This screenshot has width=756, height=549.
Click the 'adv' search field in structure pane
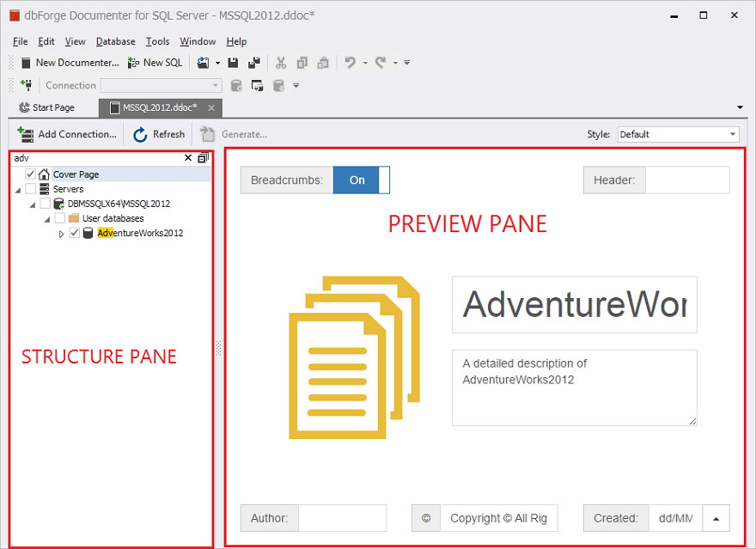point(96,158)
